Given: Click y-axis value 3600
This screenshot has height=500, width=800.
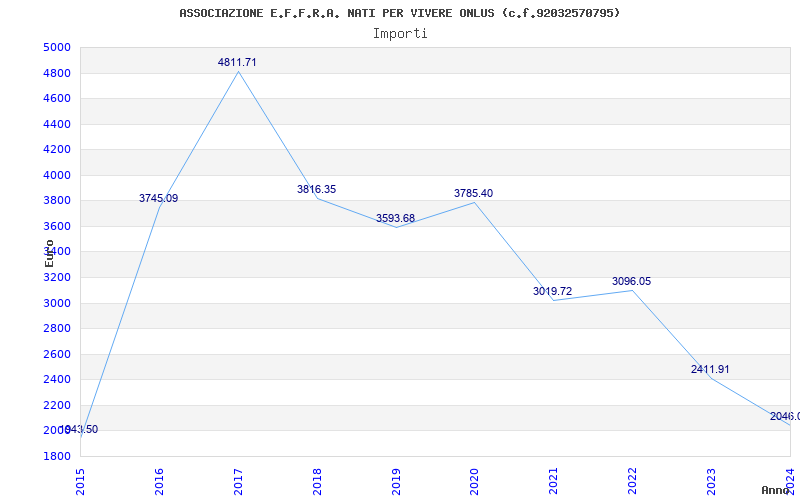Looking at the screenshot, I should (56, 226).
